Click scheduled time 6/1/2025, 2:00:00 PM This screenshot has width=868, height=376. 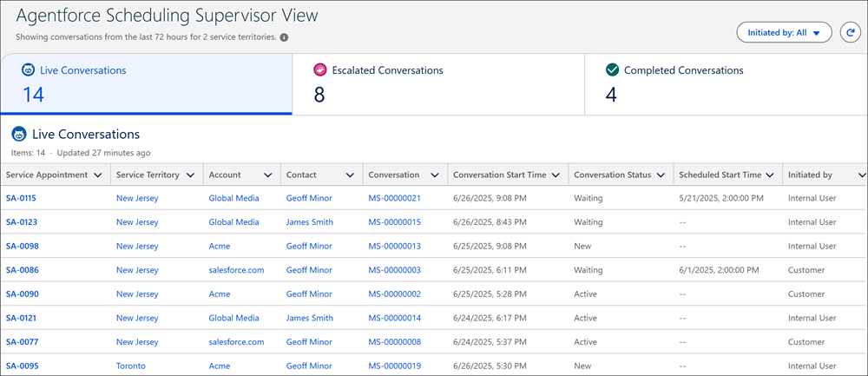[719, 270]
